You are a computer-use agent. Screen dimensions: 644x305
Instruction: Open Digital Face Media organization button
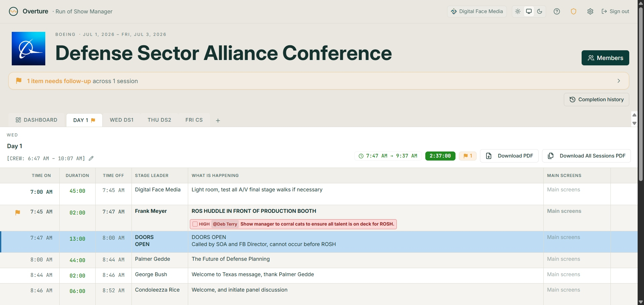click(x=477, y=11)
